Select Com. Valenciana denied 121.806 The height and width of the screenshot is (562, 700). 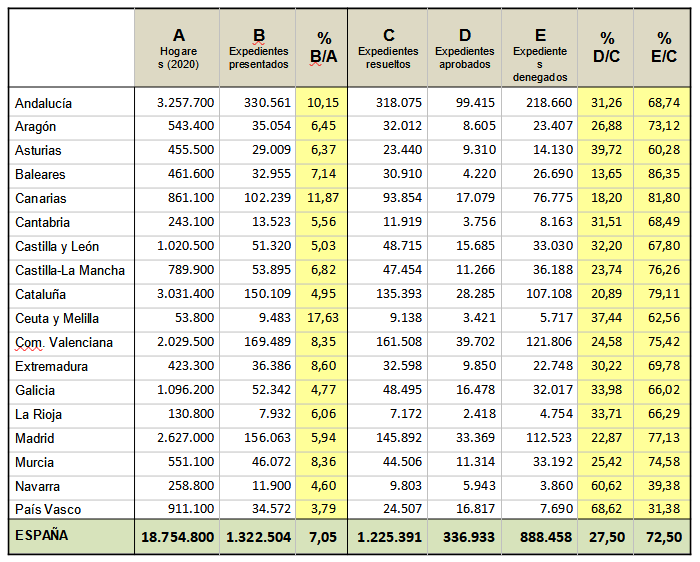click(549, 342)
